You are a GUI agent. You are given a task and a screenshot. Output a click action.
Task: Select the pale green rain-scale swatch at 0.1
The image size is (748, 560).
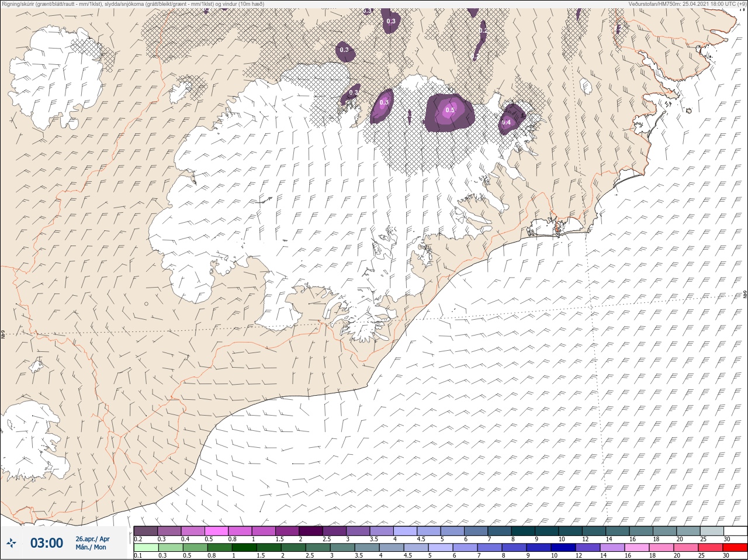(x=146, y=548)
